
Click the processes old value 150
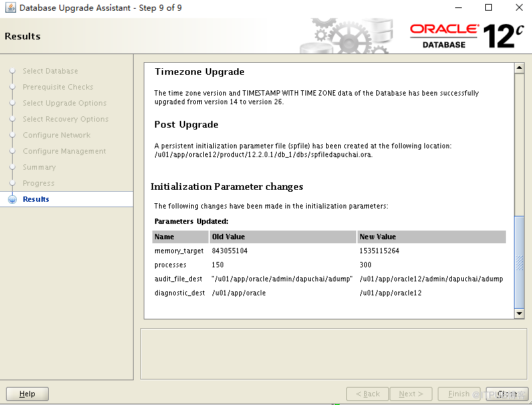tap(218, 265)
